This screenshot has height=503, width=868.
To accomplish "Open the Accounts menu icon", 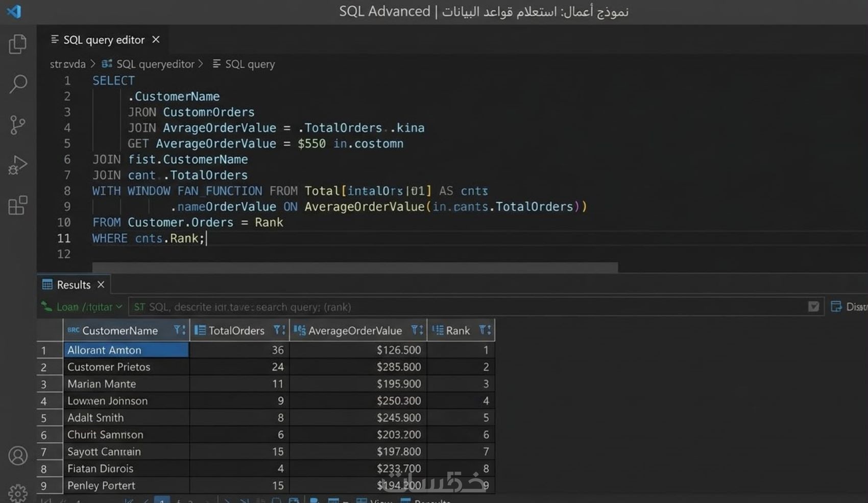I will click(18, 456).
